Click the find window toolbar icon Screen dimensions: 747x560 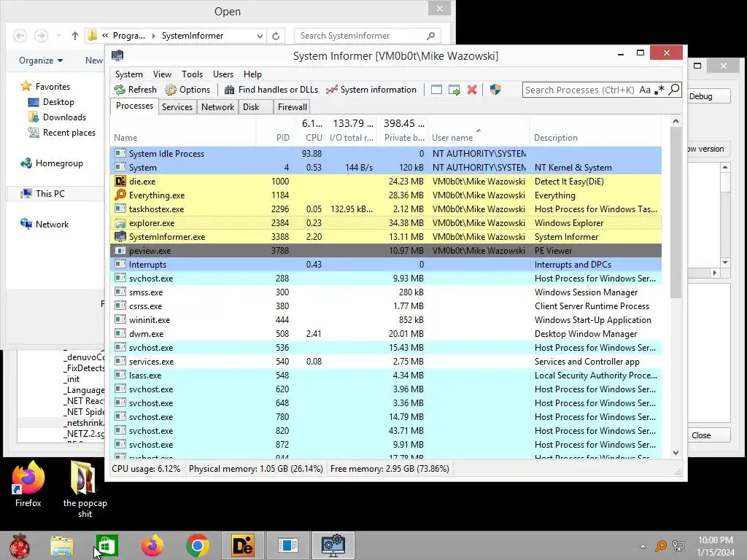tap(436, 90)
